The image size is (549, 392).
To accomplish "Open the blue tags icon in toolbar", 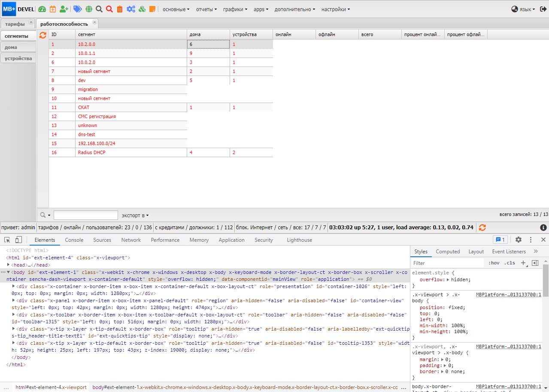I will [x=77, y=9].
